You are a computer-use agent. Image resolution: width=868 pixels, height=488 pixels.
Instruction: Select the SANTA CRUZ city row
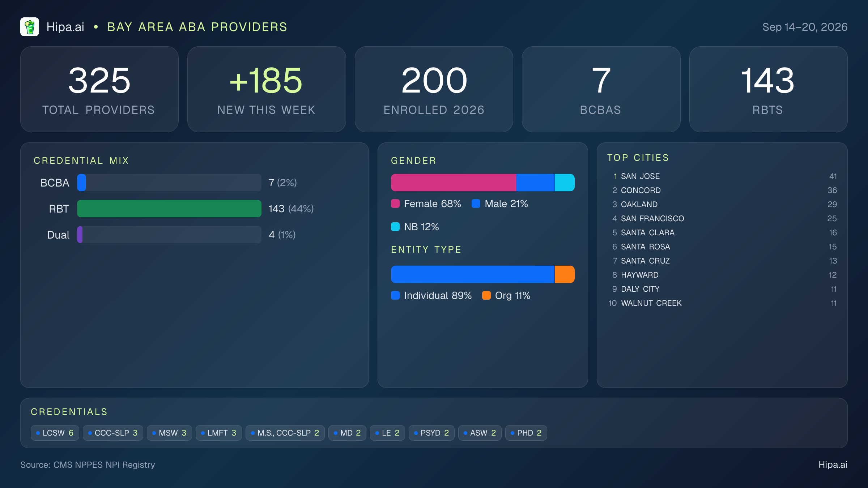coord(722,261)
